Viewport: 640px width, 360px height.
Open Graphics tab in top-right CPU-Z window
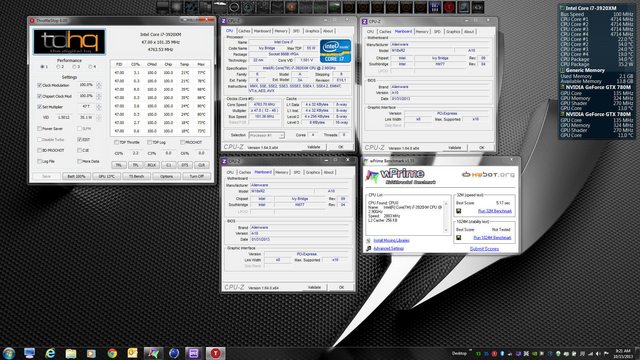click(x=453, y=31)
